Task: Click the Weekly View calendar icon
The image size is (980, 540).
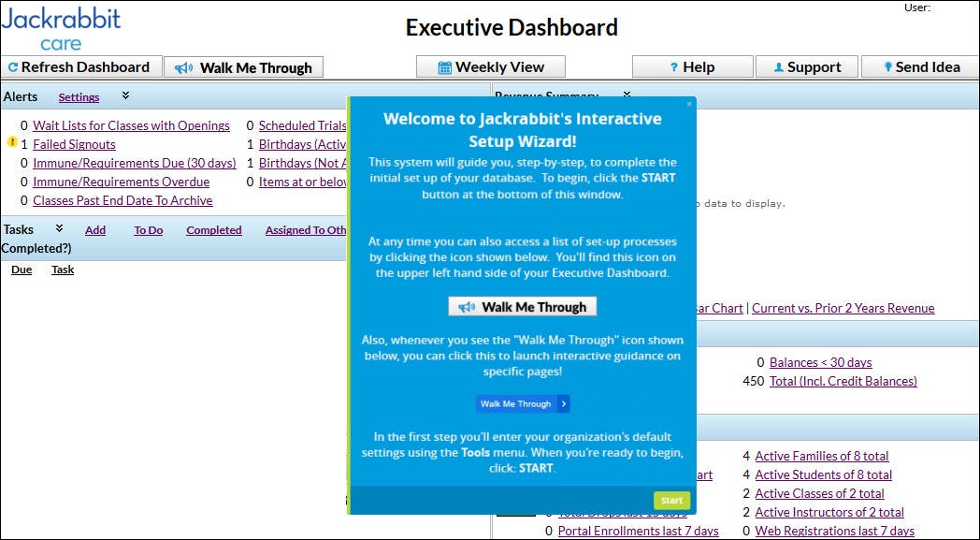Action: [446, 66]
